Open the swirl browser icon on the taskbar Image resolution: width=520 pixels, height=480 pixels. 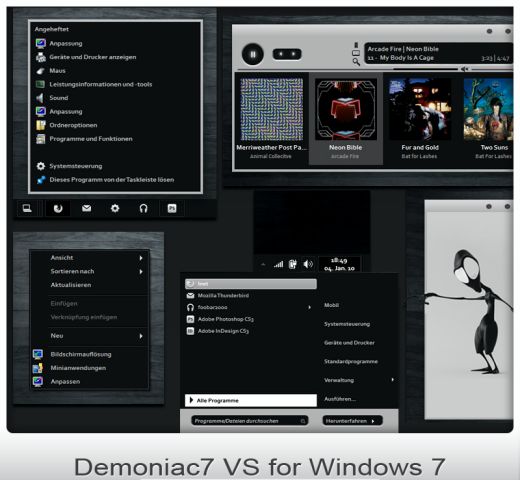tap(58, 209)
